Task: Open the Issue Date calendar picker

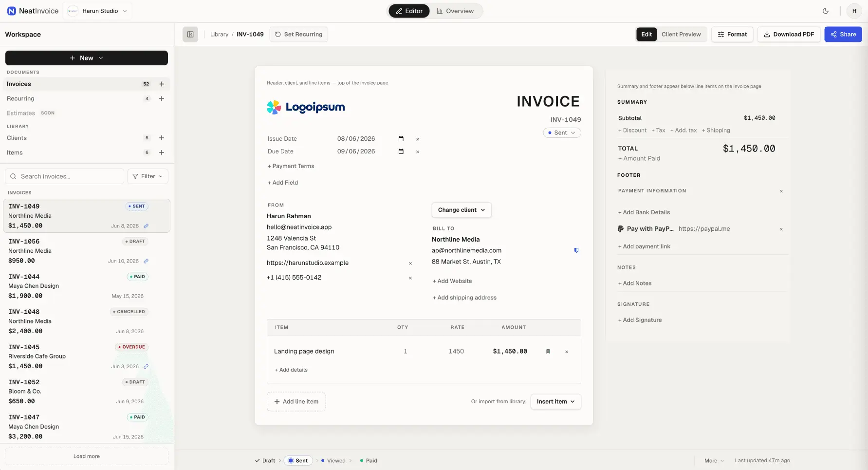Action: 401,139
